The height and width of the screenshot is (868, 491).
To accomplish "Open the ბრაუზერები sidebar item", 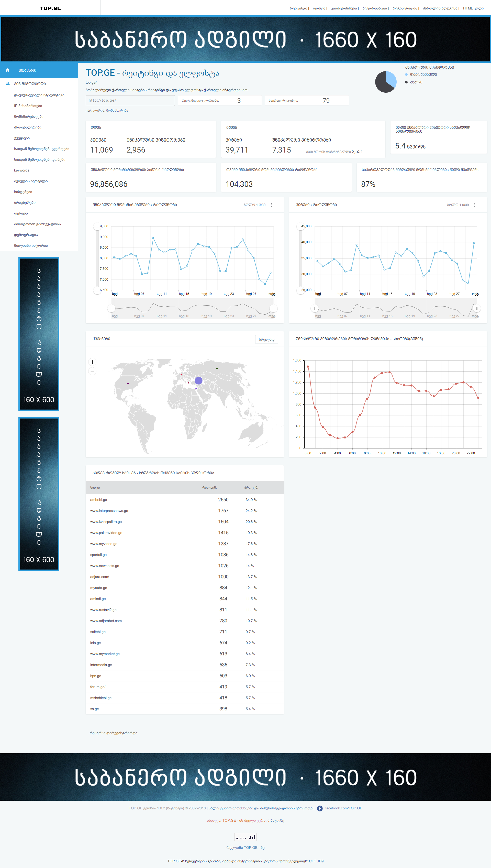I will pos(25,202).
